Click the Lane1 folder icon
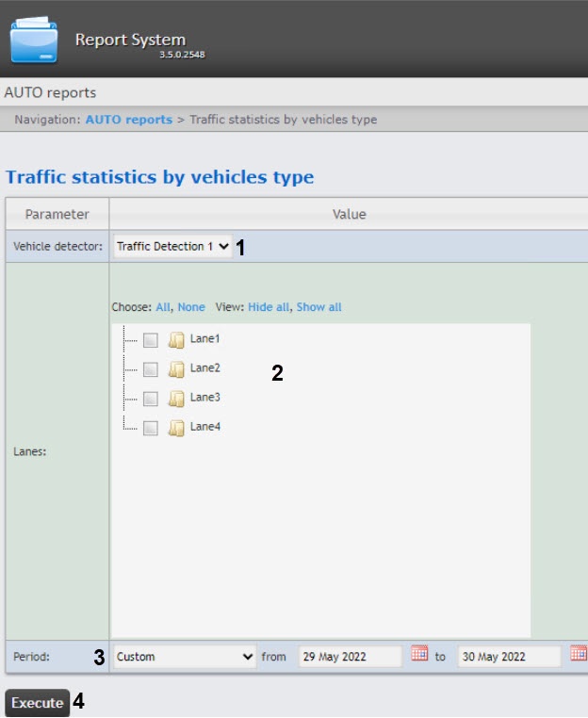The height and width of the screenshot is (718, 588). pos(176,340)
